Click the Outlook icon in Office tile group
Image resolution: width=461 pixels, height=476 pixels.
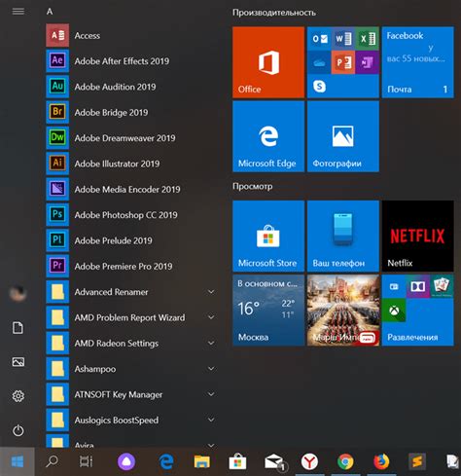319,39
